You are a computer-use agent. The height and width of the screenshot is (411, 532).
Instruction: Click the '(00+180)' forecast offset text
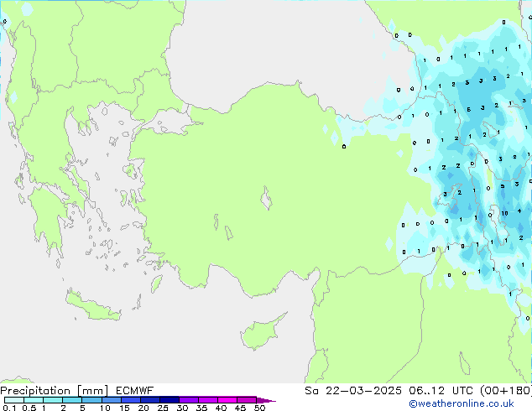(x=506, y=391)
